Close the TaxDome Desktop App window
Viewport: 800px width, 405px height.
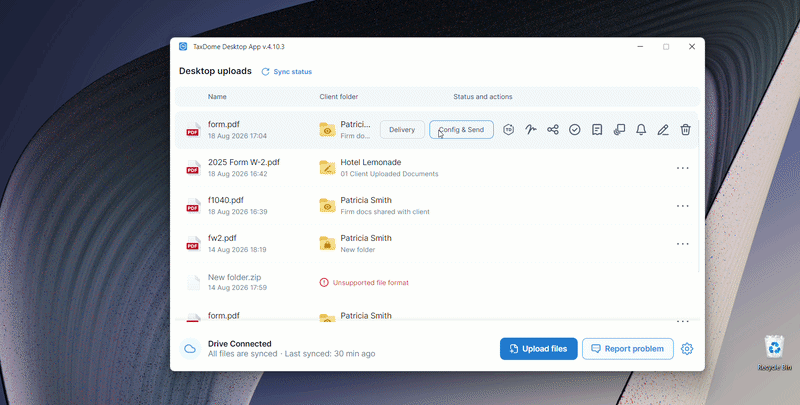pos(692,46)
